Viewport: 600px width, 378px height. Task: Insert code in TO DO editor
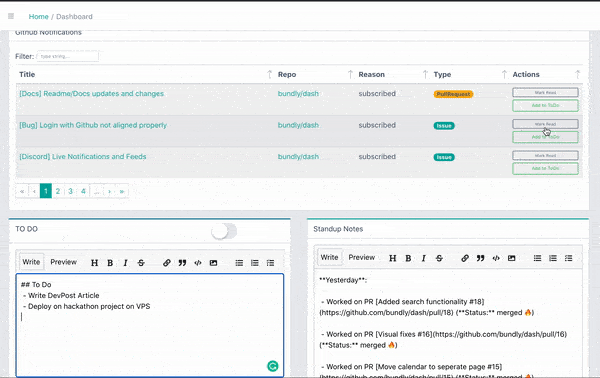click(x=198, y=263)
